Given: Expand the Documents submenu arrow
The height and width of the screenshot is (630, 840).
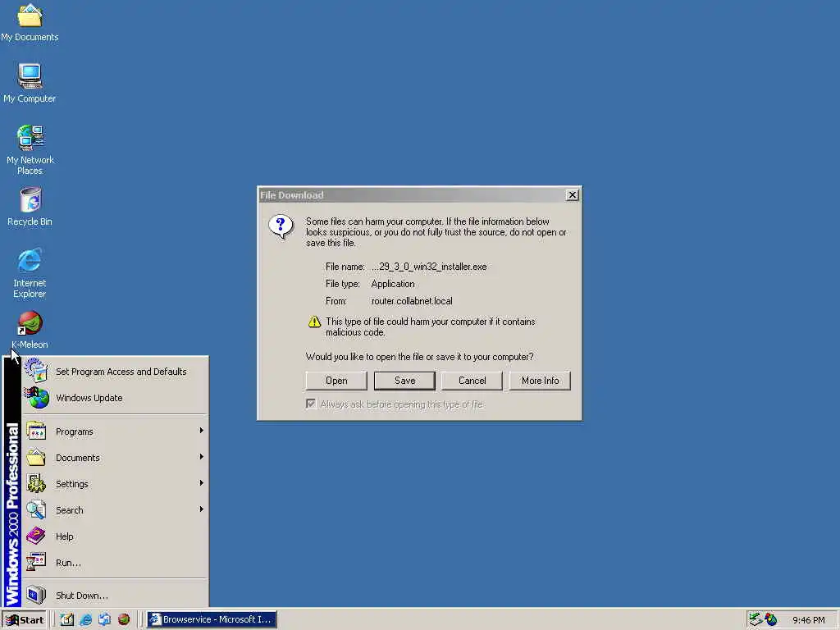Looking at the screenshot, I should [202, 457].
